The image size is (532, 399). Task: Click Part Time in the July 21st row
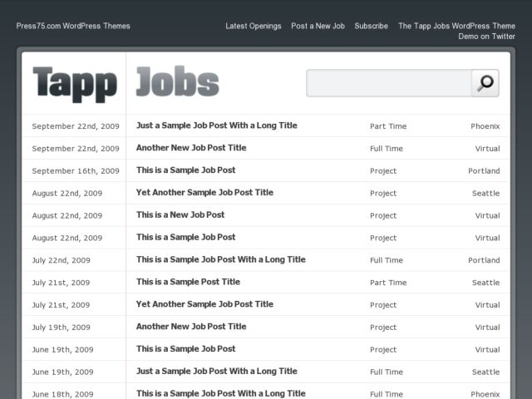(x=388, y=283)
